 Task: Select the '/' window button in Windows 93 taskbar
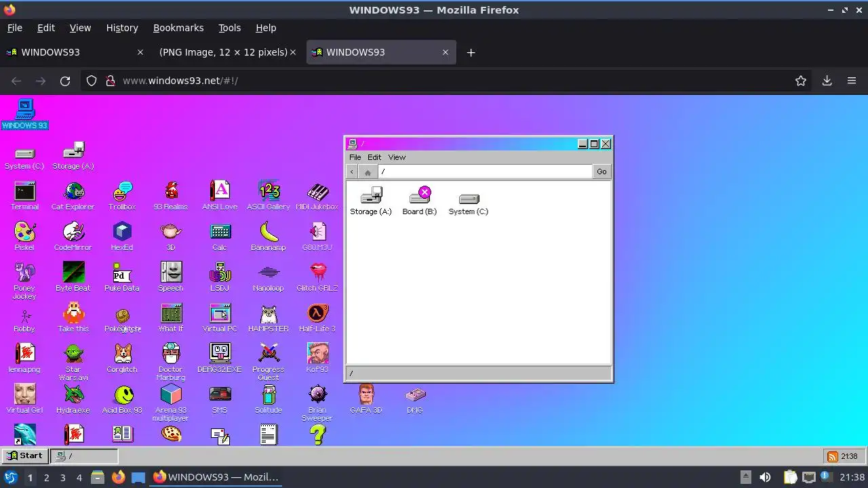click(x=84, y=455)
